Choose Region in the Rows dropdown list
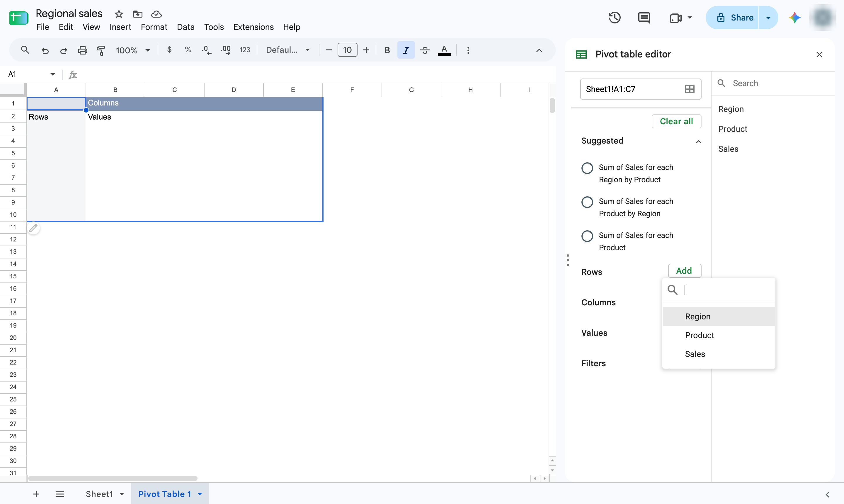Image resolution: width=844 pixels, height=504 pixels. click(x=719, y=316)
